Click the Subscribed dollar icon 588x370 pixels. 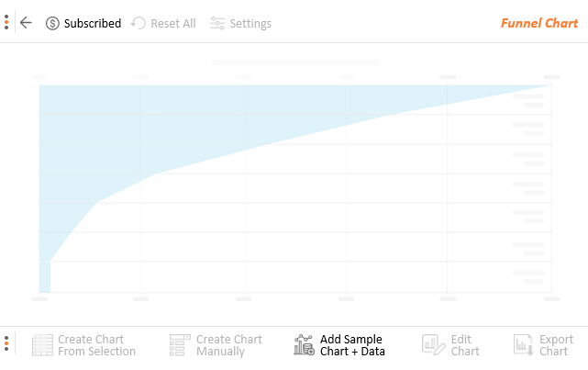[x=52, y=23]
